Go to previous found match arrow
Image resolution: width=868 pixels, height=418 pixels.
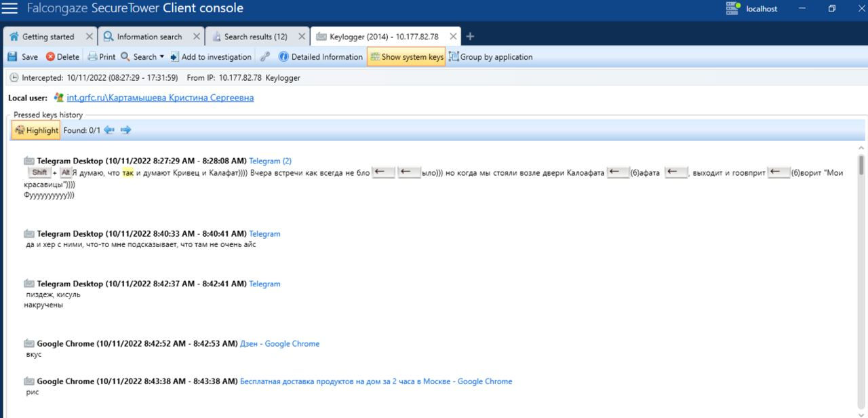coord(109,130)
